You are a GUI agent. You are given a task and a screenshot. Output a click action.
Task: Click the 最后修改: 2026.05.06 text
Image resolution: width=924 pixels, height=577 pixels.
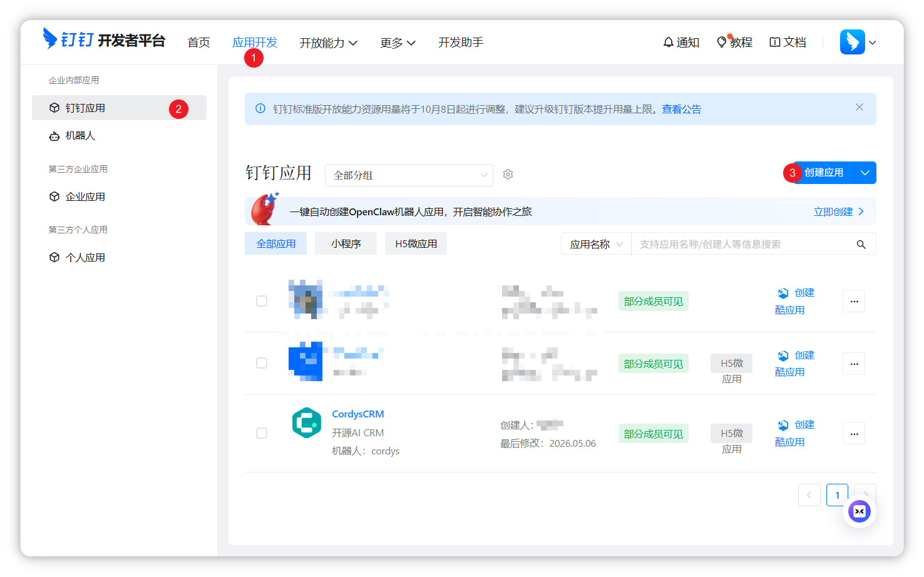tap(548, 444)
